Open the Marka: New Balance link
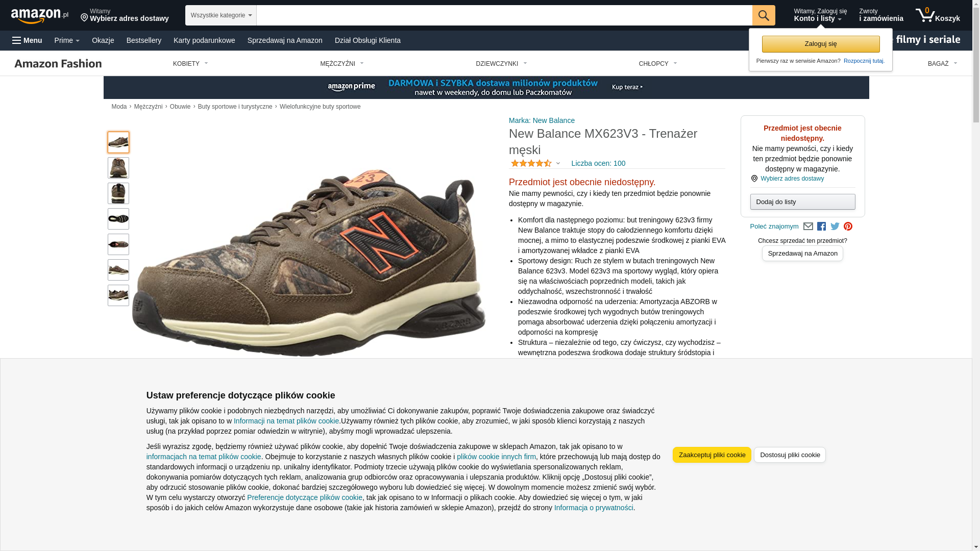 click(x=542, y=121)
